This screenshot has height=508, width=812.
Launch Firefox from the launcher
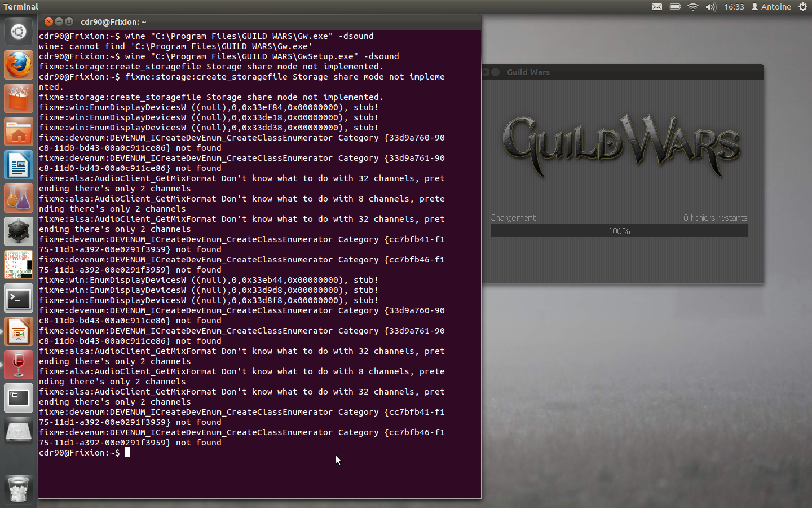19,65
